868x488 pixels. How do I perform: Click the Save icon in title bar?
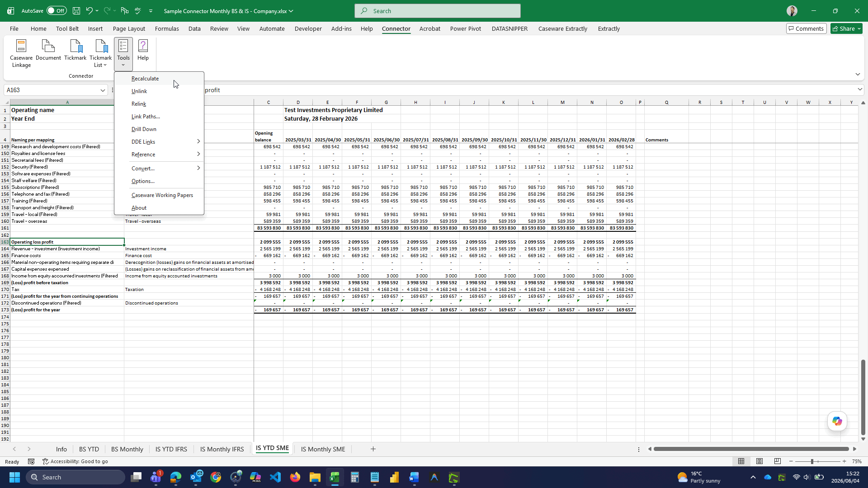76,11
